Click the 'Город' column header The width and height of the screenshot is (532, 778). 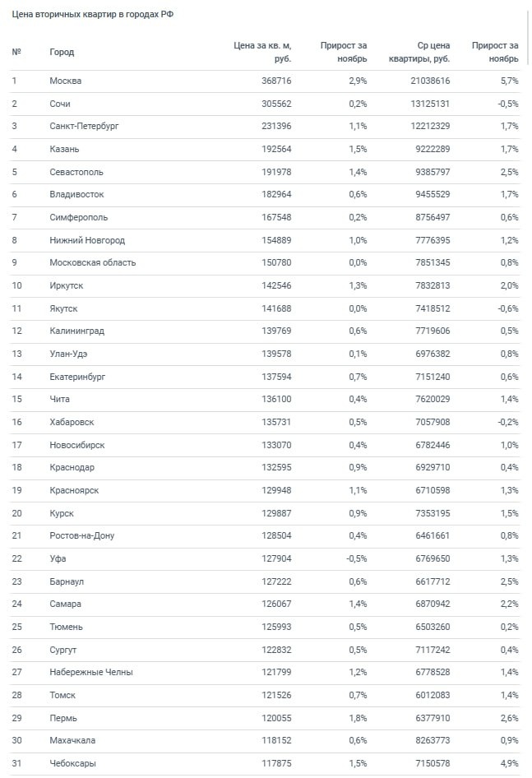(62, 52)
